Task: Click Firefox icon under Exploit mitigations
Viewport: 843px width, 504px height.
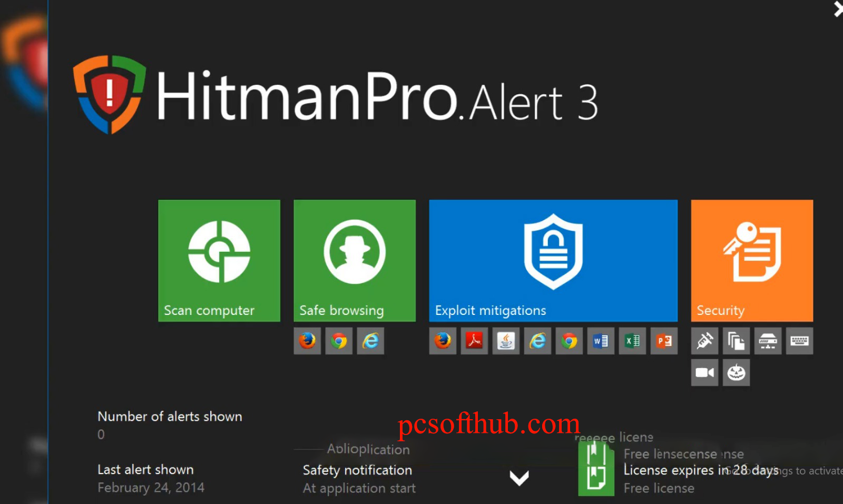Action: pos(443,341)
